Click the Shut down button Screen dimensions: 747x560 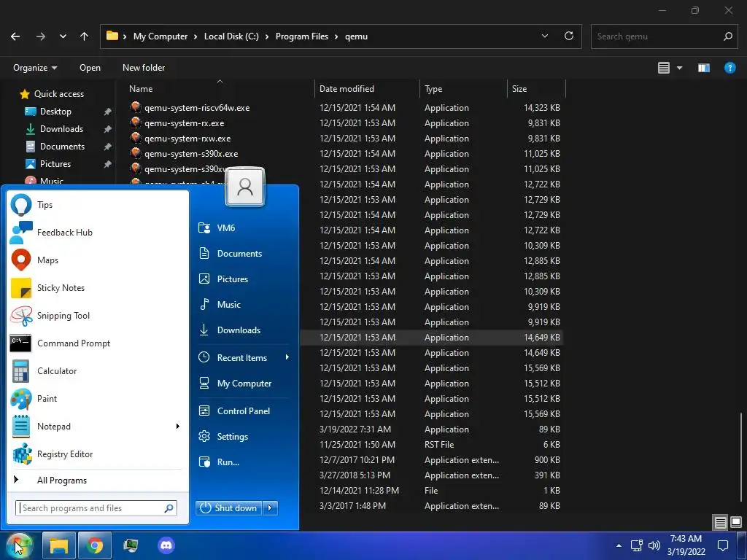(x=228, y=508)
